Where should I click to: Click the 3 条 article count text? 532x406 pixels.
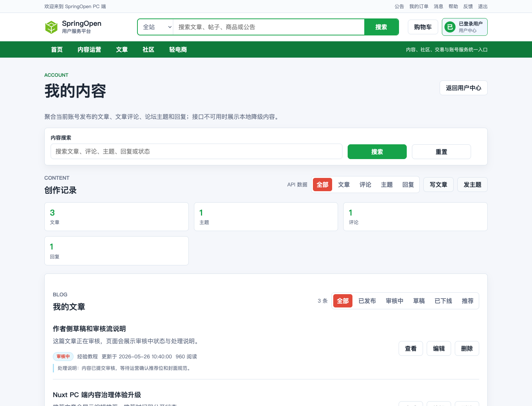coord(323,301)
